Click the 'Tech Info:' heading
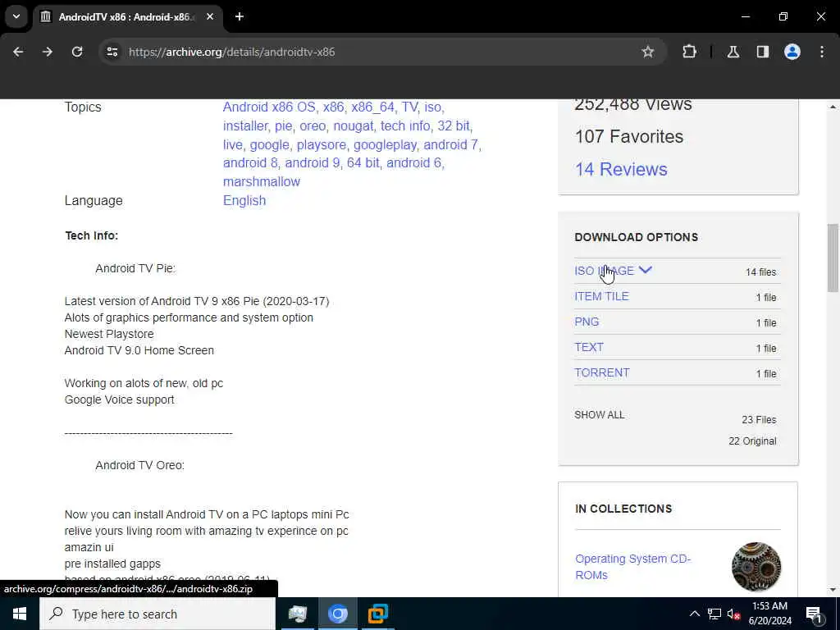The image size is (840, 630). [92, 235]
